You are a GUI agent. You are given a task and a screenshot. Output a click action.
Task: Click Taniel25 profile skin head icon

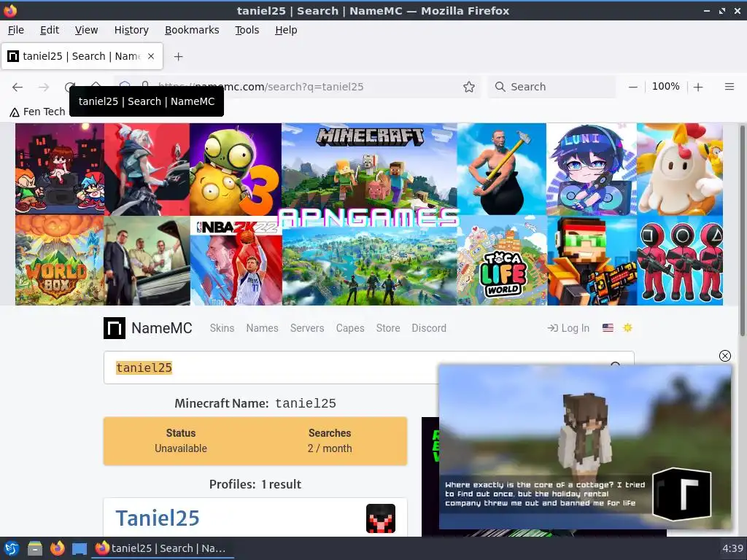point(381,518)
